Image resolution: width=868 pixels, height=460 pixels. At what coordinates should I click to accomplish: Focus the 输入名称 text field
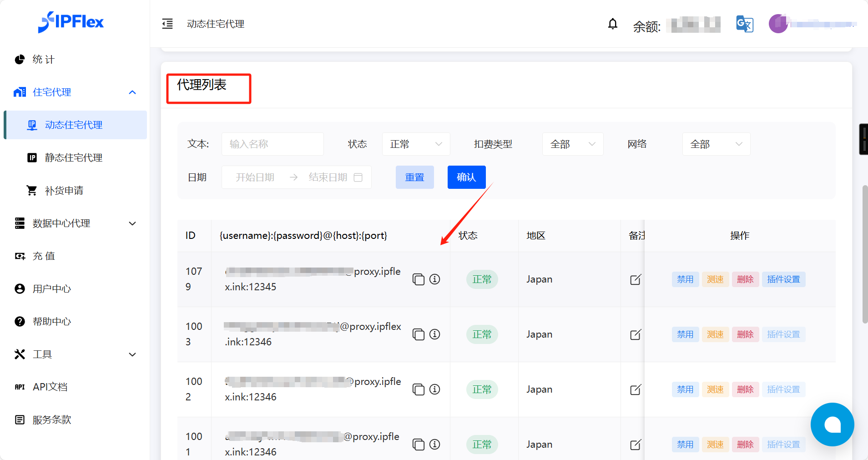(273, 144)
